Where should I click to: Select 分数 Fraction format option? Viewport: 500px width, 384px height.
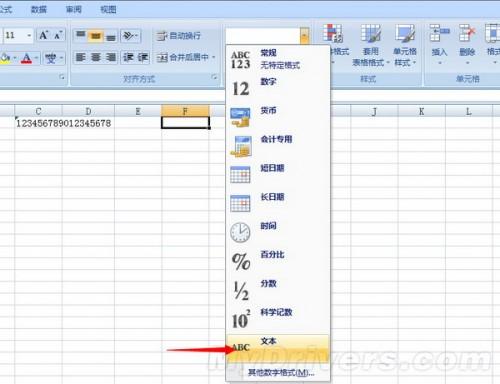(x=278, y=290)
